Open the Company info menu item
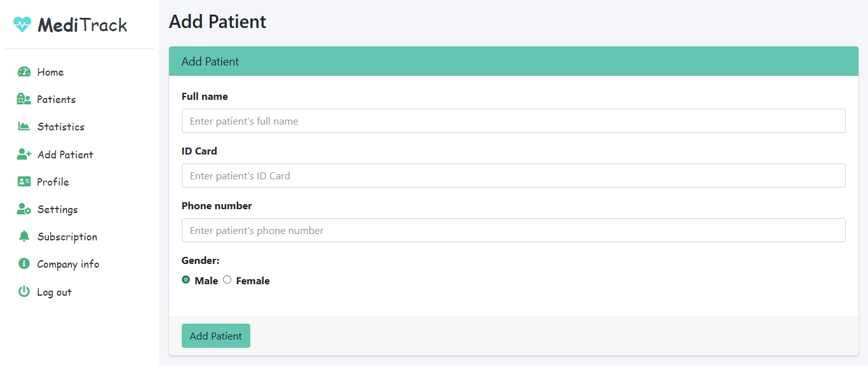This screenshot has height=386, width=868. point(68,264)
